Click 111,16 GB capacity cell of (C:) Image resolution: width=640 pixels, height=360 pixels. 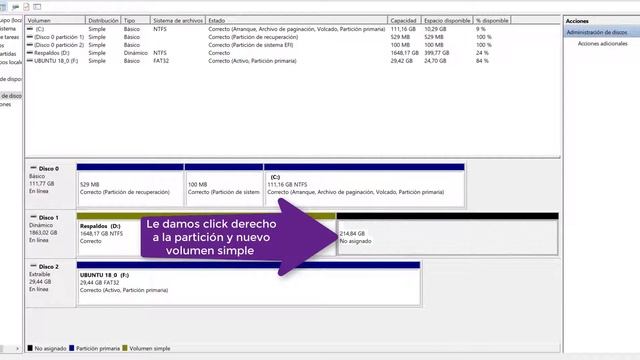403,29
